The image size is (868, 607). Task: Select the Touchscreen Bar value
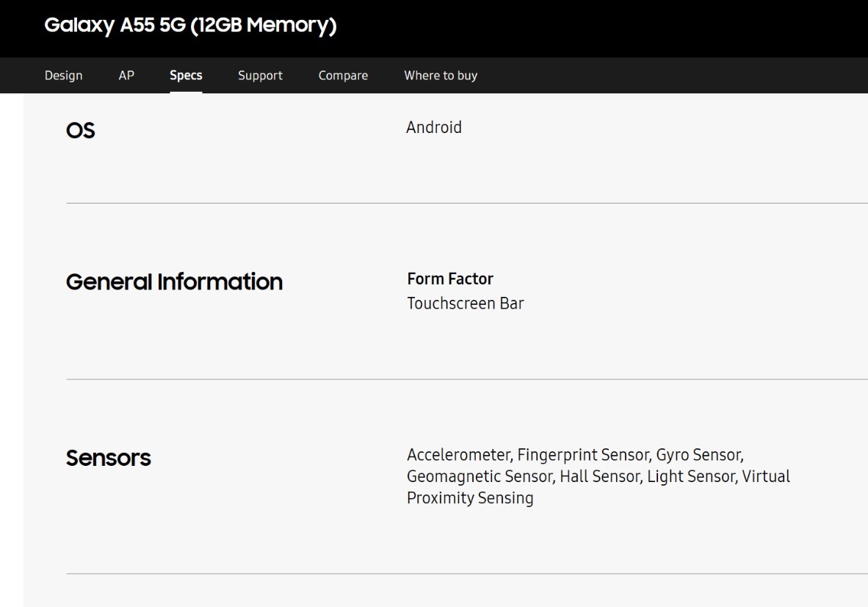click(x=466, y=303)
